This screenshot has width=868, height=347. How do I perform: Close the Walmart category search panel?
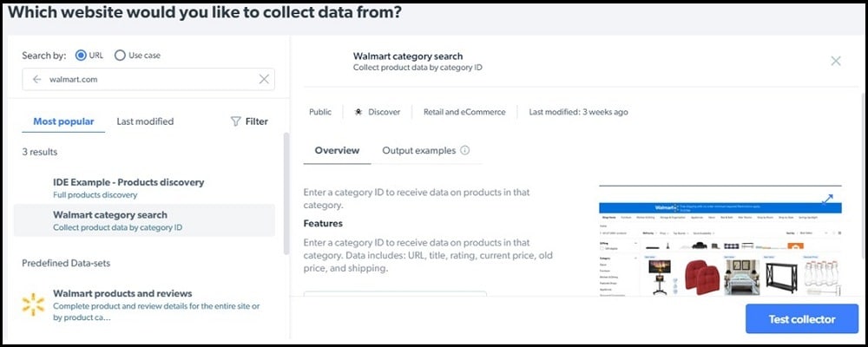pyautogui.click(x=836, y=61)
